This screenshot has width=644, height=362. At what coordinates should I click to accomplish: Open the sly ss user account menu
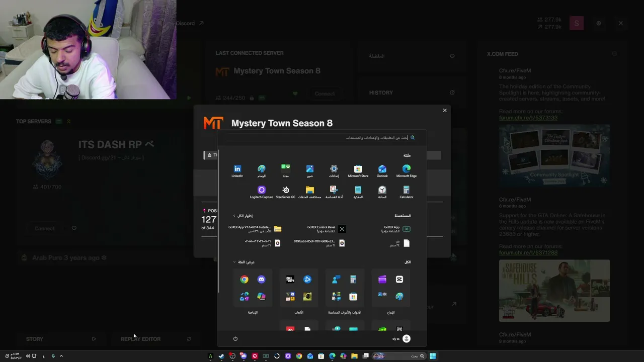[401, 339]
